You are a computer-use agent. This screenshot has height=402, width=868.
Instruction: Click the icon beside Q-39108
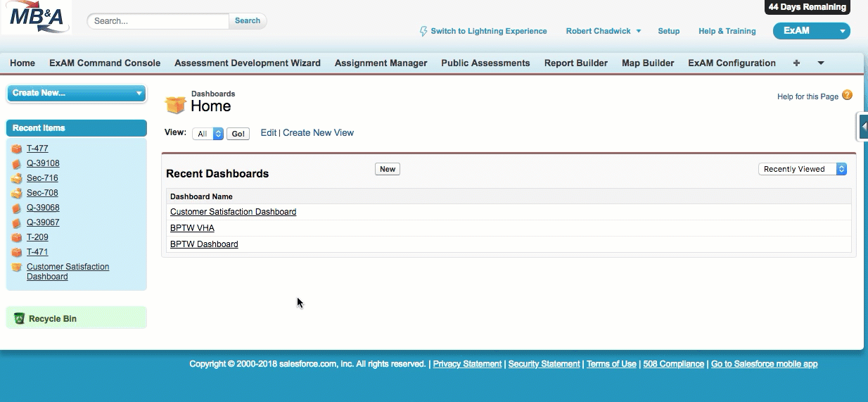17,163
